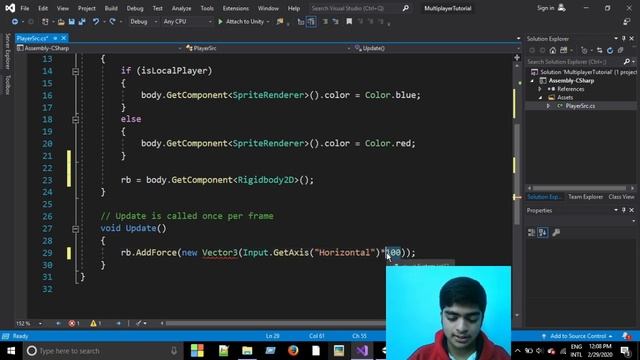This screenshot has width=640, height=360.
Task: Expand the References node
Action: tap(540, 89)
